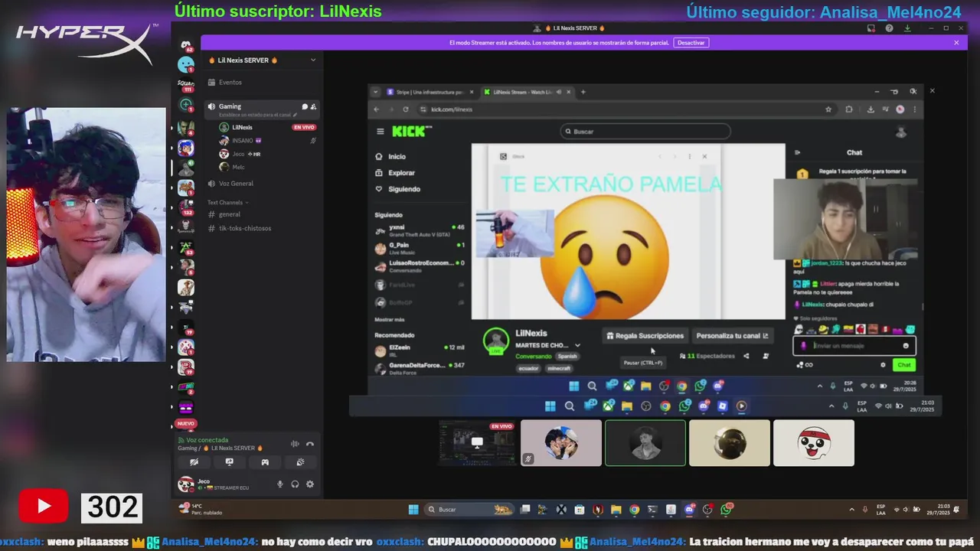The width and height of the screenshot is (980, 551).
Task: Click Mostrar más in Kick sidebar
Action: coord(389,319)
